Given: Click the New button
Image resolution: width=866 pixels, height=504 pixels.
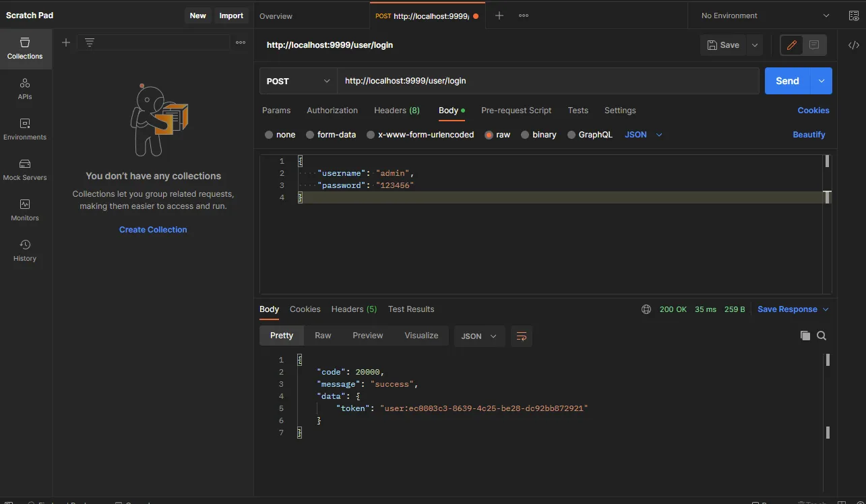Looking at the screenshot, I should [198, 15].
